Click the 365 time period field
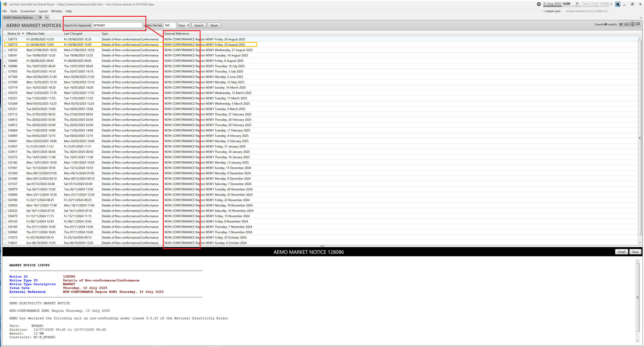 pyautogui.click(x=170, y=25)
